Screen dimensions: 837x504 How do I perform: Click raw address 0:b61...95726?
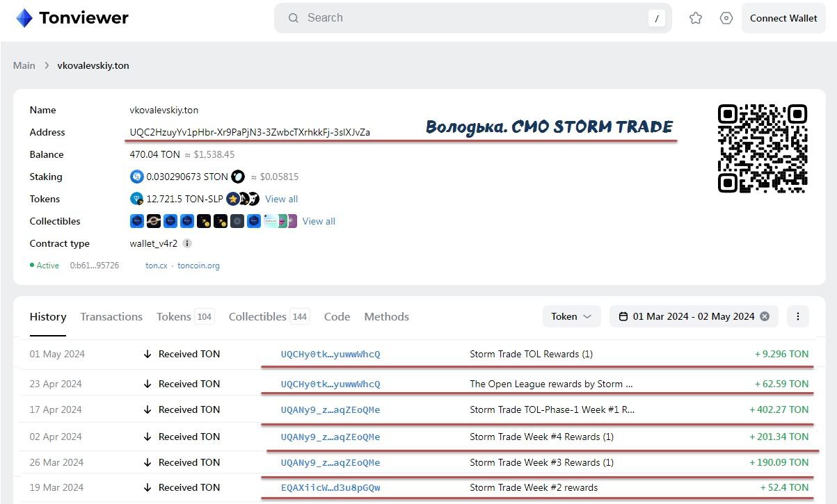pyautogui.click(x=94, y=266)
